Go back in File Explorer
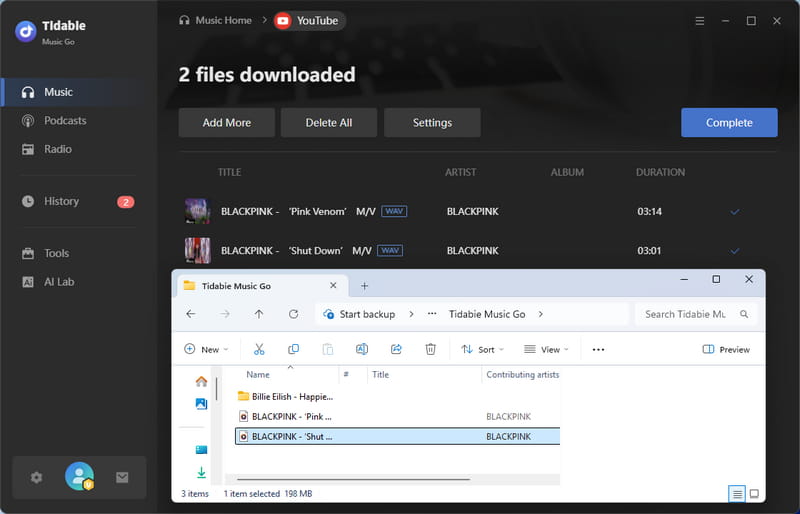This screenshot has width=800, height=514. point(191,314)
